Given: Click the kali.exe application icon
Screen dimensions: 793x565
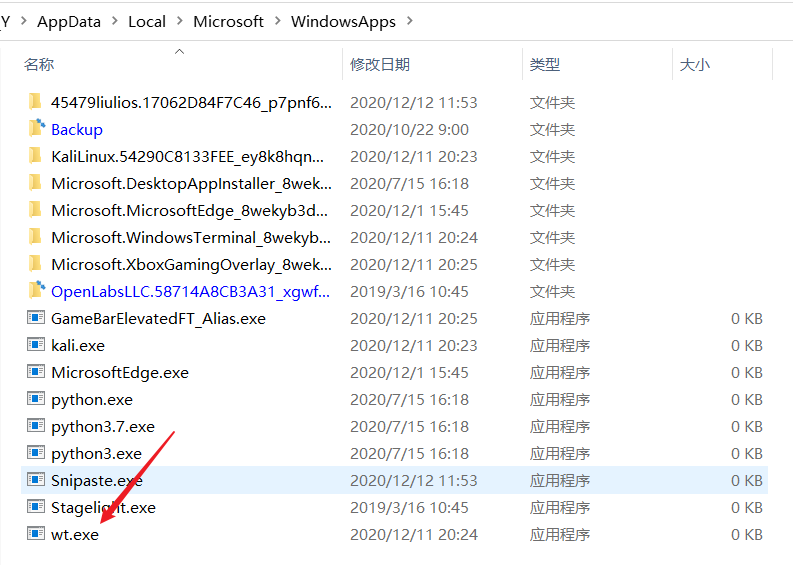Looking at the screenshot, I should [35, 345].
